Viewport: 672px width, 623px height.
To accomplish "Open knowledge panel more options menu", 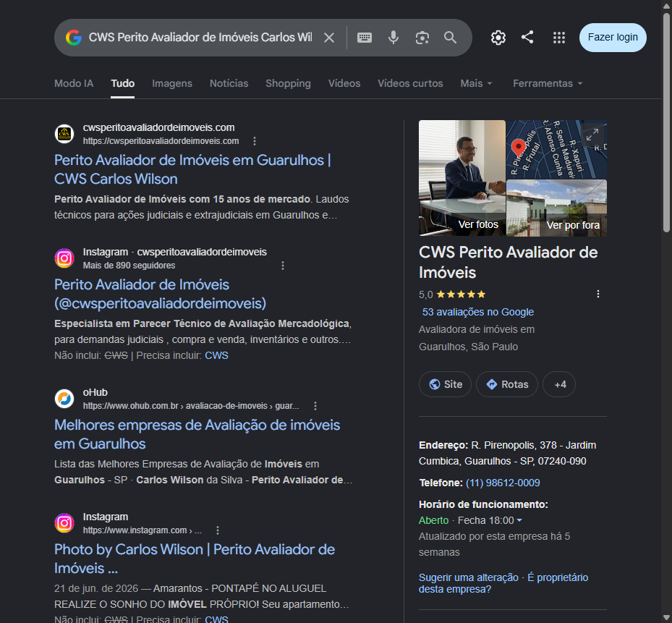I will coord(598,294).
